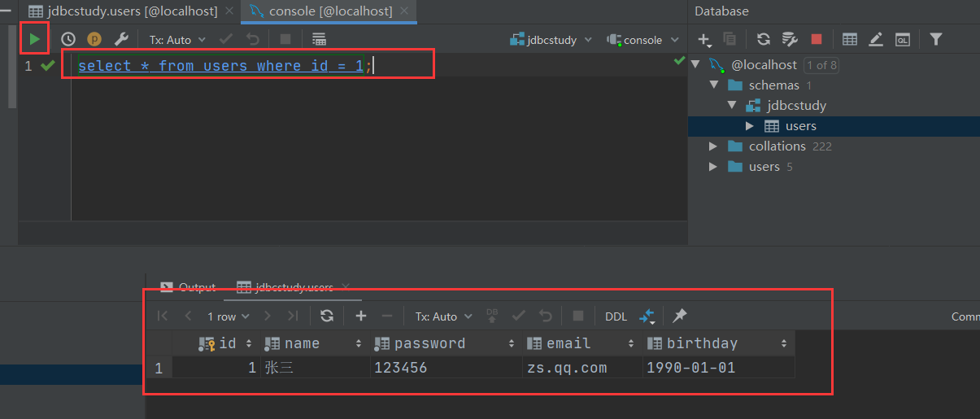Image resolution: width=980 pixels, height=419 pixels.
Task: Collapse the jdbcstudy schema node
Action: coord(732,105)
